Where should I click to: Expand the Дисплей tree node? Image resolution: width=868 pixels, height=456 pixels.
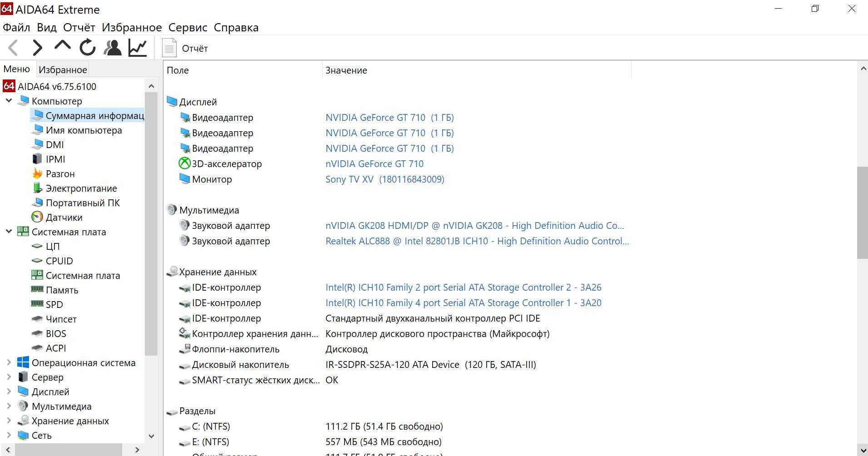(9, 391)
